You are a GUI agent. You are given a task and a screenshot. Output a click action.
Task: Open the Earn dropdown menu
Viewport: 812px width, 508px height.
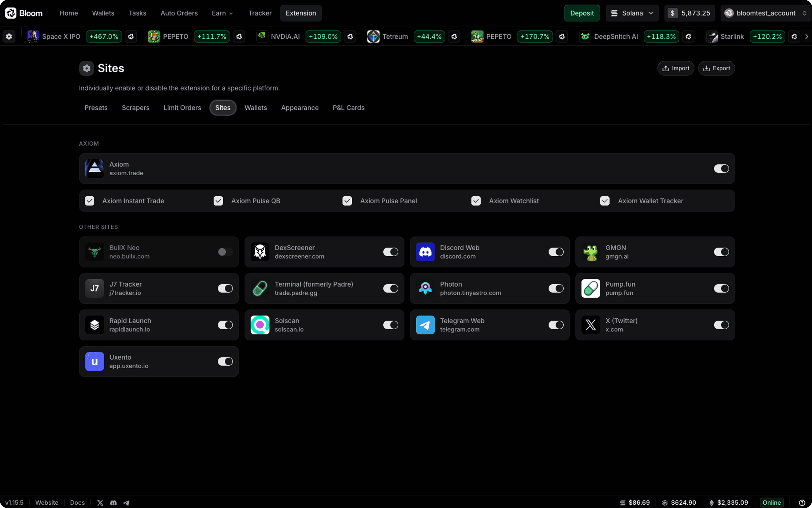point(222,13)
